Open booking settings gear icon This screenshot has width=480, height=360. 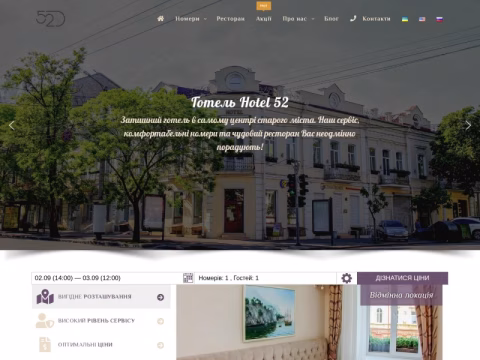tap(347, 278)
